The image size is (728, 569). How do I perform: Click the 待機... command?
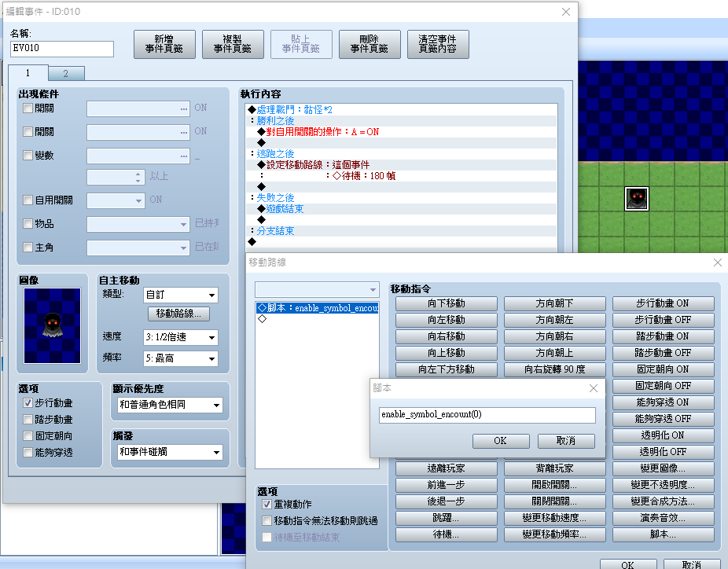coord(447,534)
